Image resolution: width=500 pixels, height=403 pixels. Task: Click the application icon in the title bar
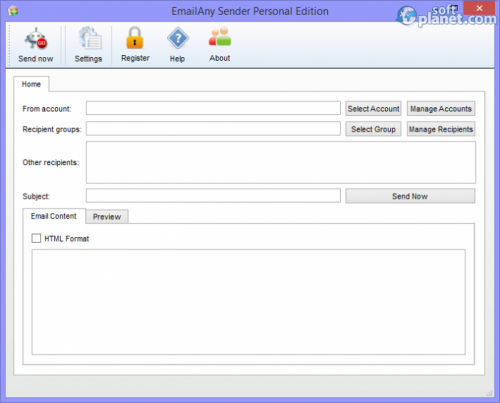pyautogui.click(x=13, y=11)
